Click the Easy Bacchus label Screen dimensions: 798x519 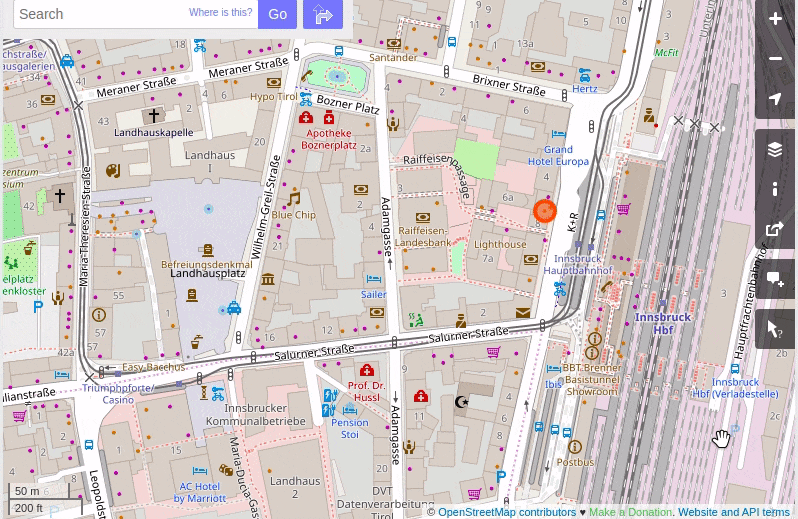click(153, 367)
